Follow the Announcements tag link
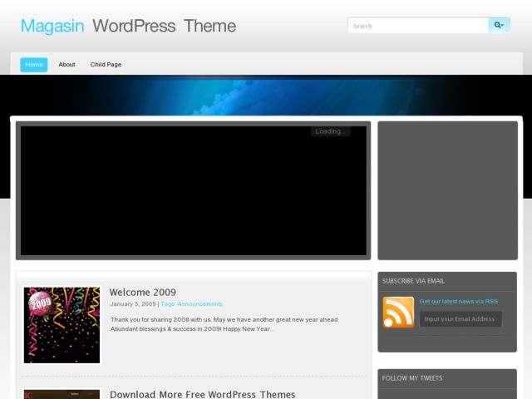Image resolution: width=532 pixels, height=399 pixels. 199,304
